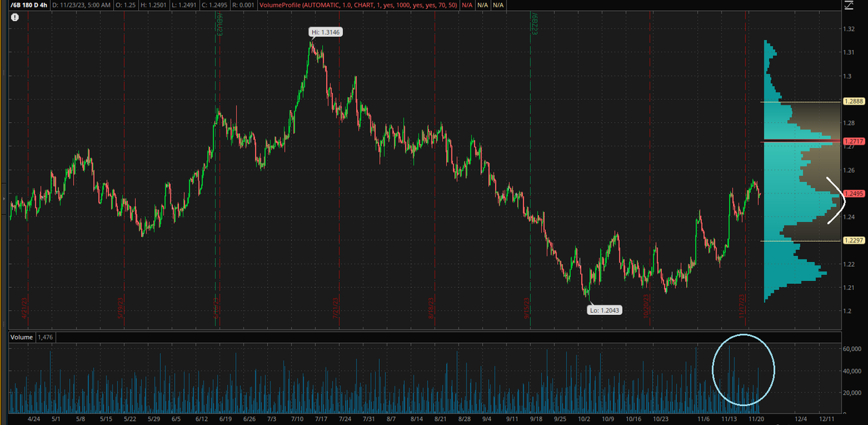
Task: Select the 1.2717 point of control label
Action: 853,141
